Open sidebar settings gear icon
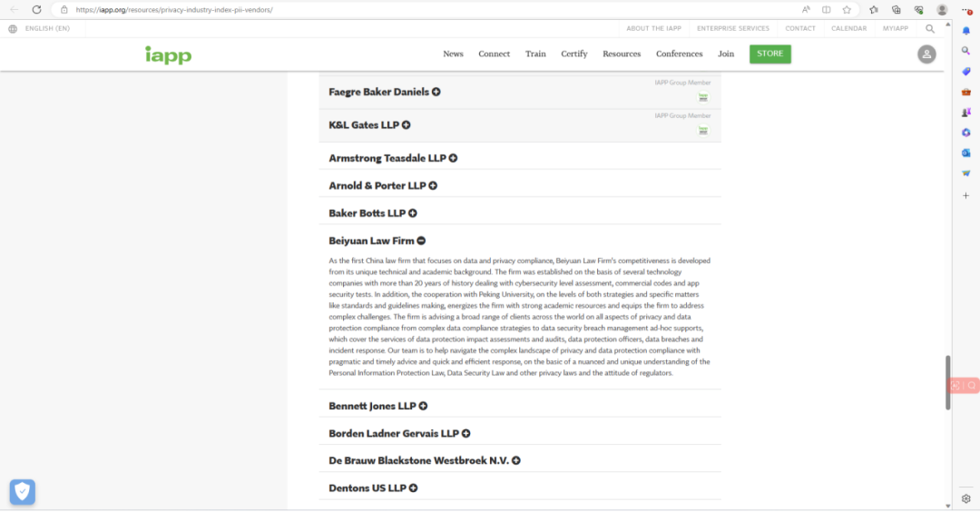The width and height of the screenshot is (980, 512). [x=966, y=498]
